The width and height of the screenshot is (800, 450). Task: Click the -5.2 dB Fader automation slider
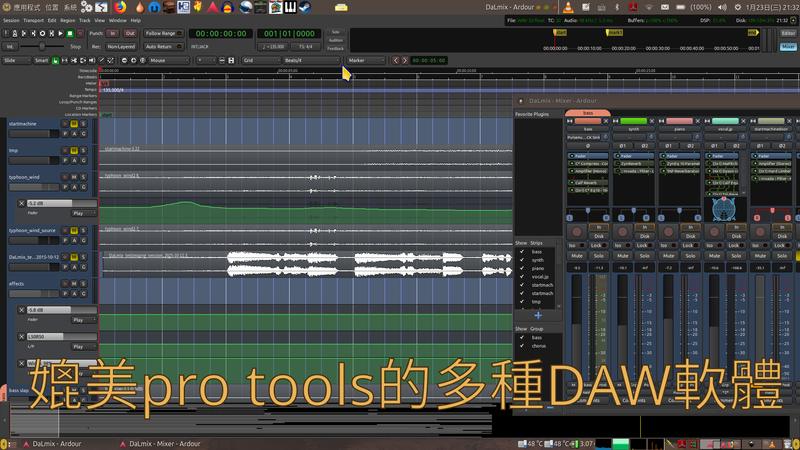tap(61, 203)
